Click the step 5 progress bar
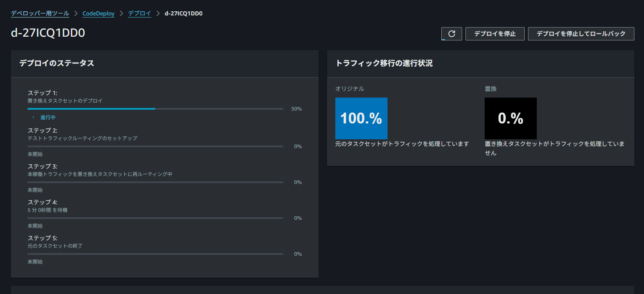644x294 pixels. (155, 254)
